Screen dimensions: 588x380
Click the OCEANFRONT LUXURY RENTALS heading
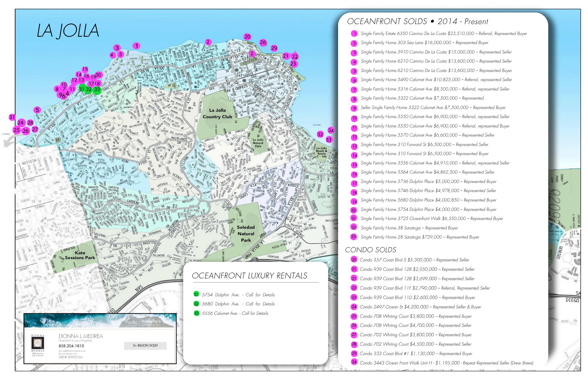249,276
